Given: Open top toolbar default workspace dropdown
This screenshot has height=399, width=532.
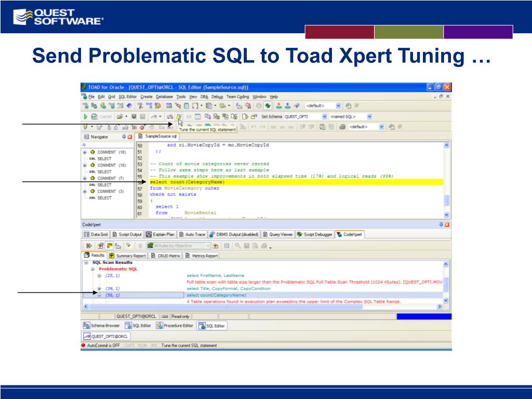Looking at the screenshot, I should click(338, 106).
